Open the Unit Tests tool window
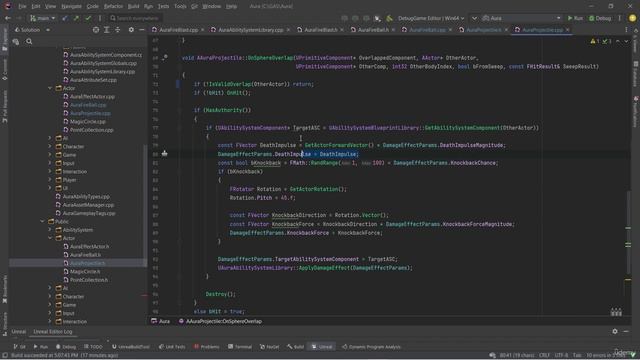 pos(172,347)
